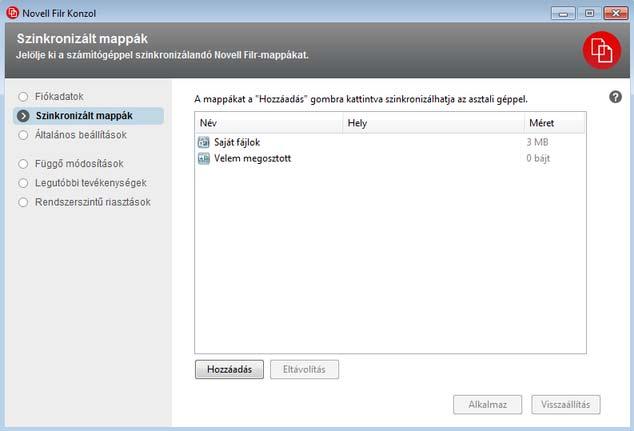Click the Hozzáadás button

(x=229, y=370)
